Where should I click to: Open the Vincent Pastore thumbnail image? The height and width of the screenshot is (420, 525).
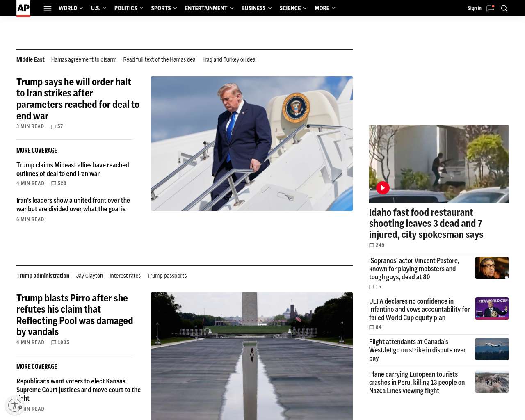click(492, 268)
